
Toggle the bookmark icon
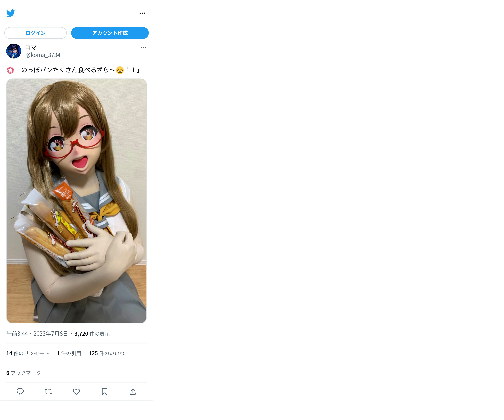pos(104,391)
